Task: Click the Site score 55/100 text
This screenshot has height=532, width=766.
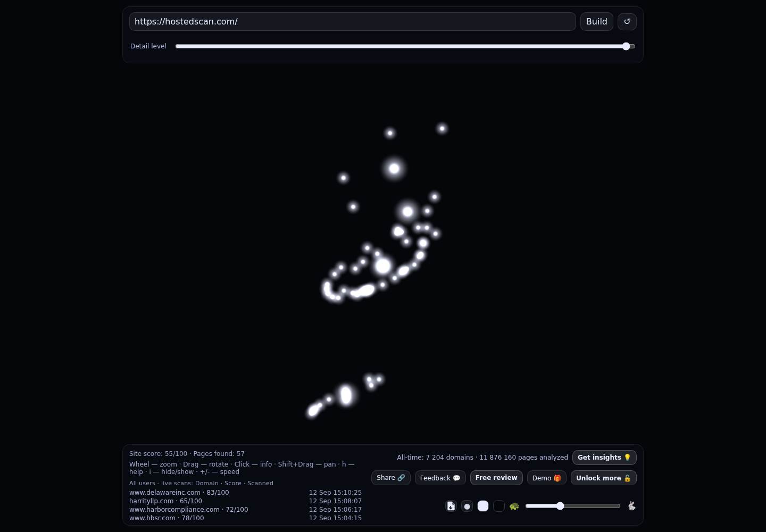Action: point(158,454)
